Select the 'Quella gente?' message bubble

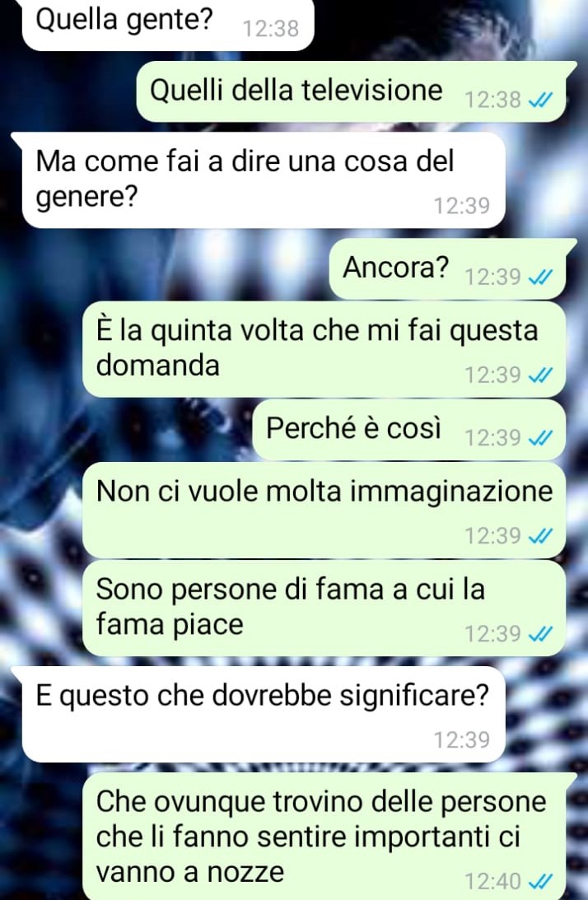click(x=168, y=24)
